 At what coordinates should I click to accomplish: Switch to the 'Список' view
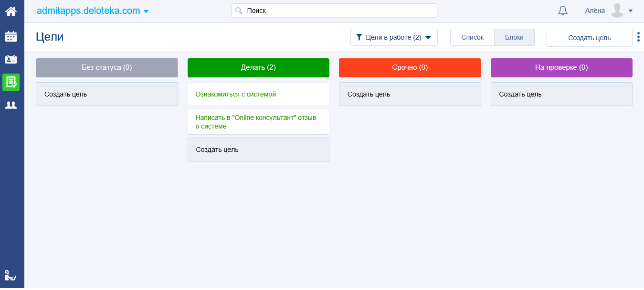pyautogui.click(x=472, y=37)
